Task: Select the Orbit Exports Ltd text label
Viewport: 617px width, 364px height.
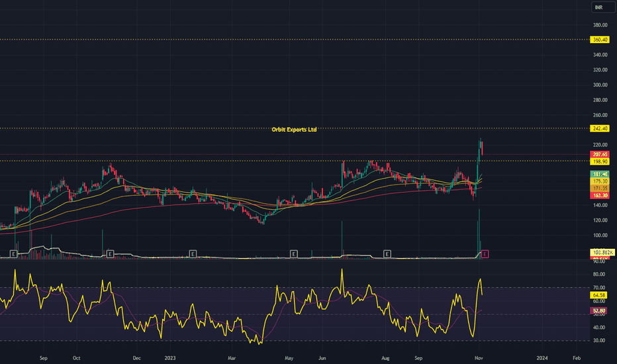Action: click(x=294, y=130)
